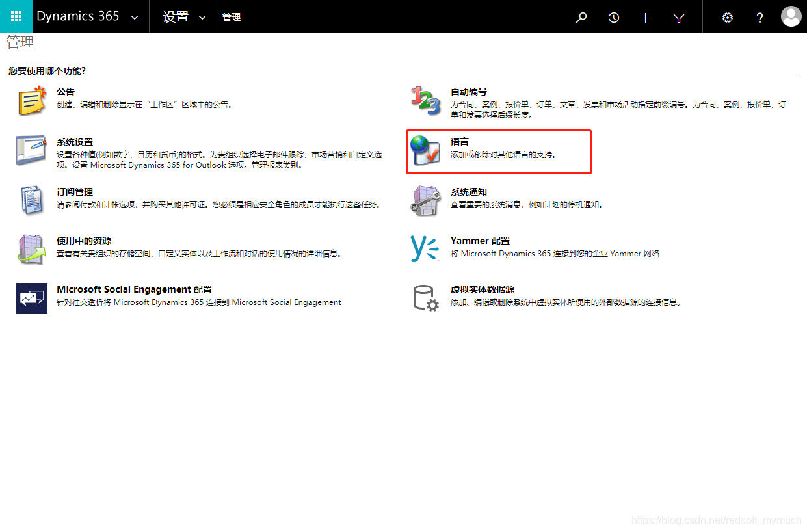Viewport: 807px width, 532px height.
Task: Open the search magnifier icon
Action: pos(581,18)
